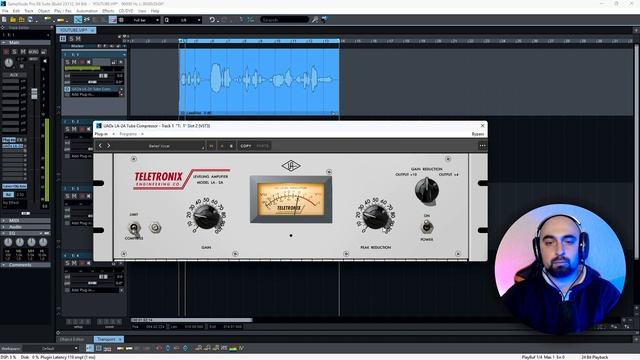Mute track 1 with the M button
The height and width of the screenshot is (360, 640).
74,62
